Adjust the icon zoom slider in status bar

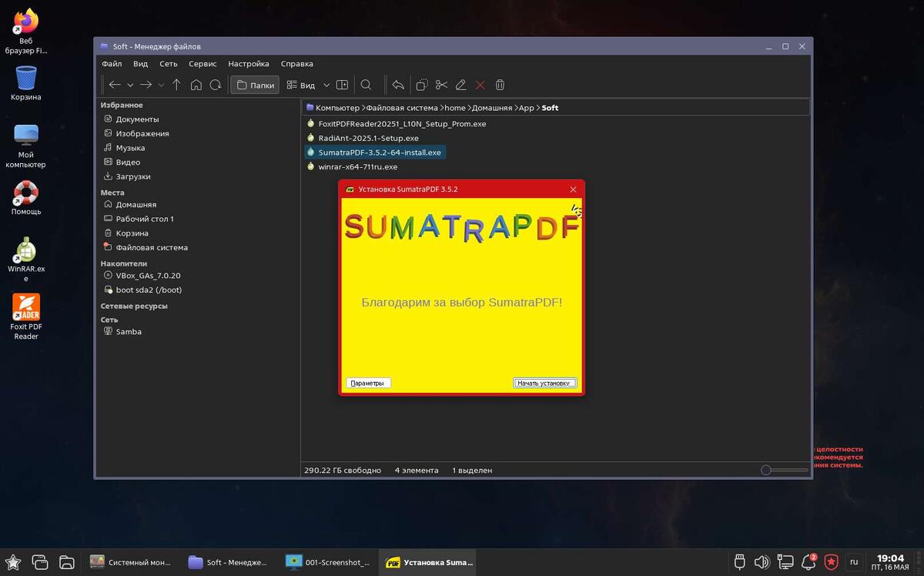pyautogui.click(x=766, y=470)
